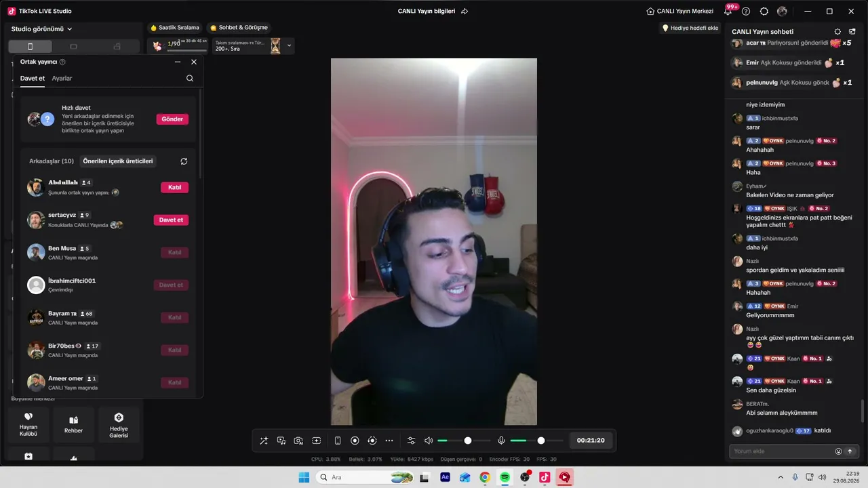This screenshot has width=868, height=488.
Task: Show hidden system tray icons chevron
Action: (x=781, y=477)
